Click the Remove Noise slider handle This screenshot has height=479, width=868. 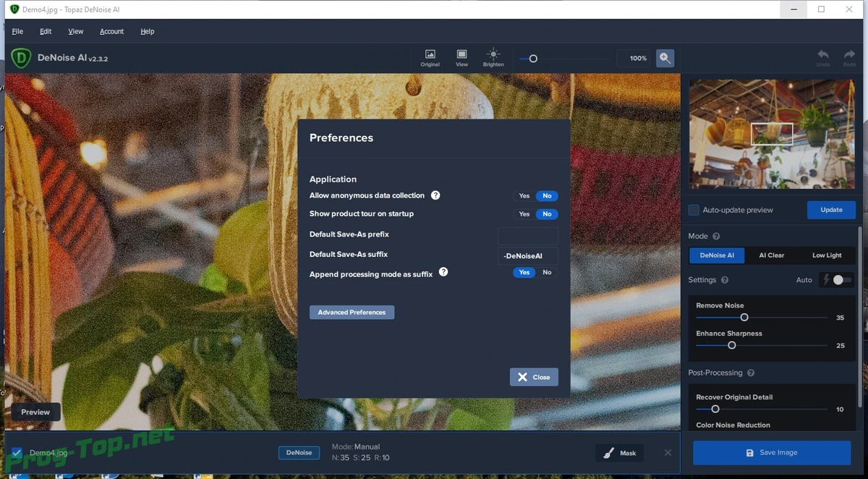pos(744,318)
